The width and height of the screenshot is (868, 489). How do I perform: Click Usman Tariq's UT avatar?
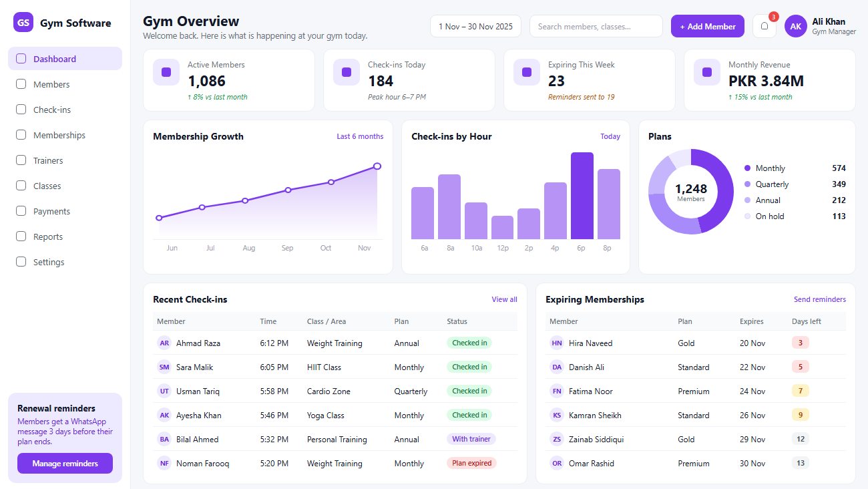[164, 391]
